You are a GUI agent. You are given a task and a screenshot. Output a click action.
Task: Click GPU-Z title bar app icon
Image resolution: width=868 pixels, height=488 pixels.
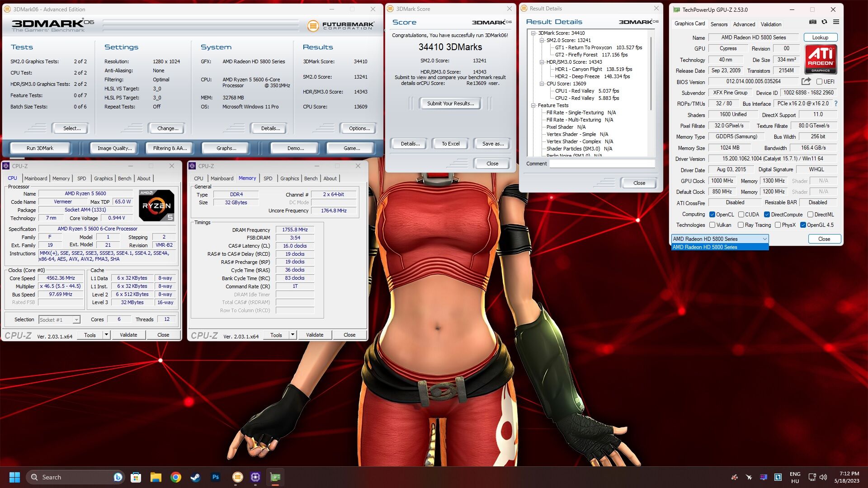[677, 9]
